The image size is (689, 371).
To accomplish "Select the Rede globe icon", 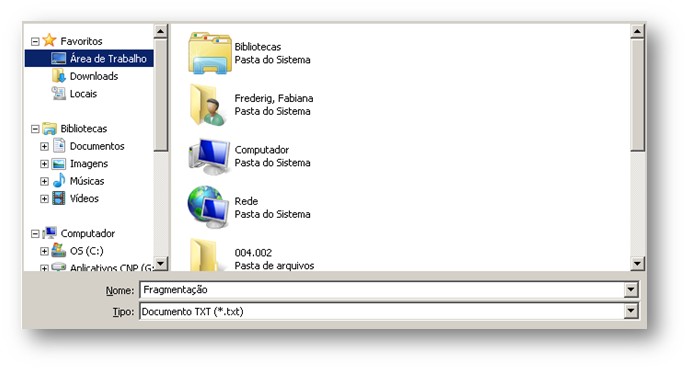I will (x=208, y=207).
